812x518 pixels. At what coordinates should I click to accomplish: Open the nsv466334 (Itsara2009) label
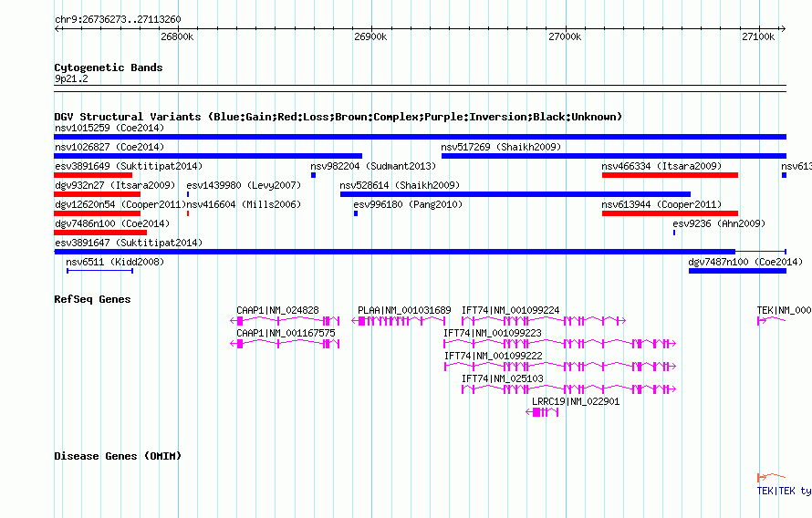coord(661,166)
